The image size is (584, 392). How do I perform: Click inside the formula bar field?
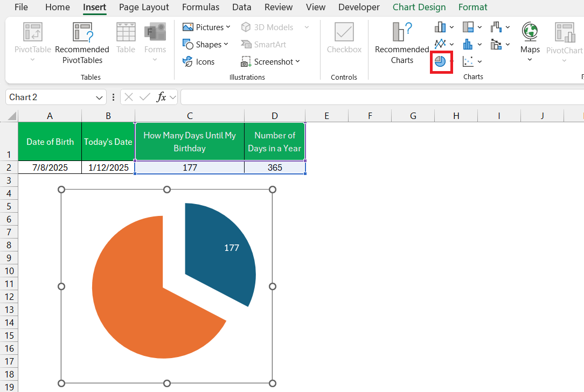click(382, 97)
